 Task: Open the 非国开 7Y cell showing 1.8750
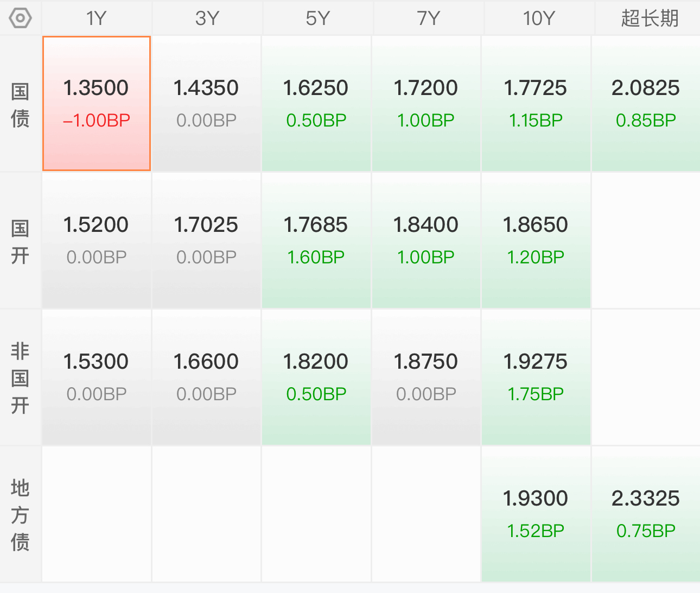[x=426, y=377]
